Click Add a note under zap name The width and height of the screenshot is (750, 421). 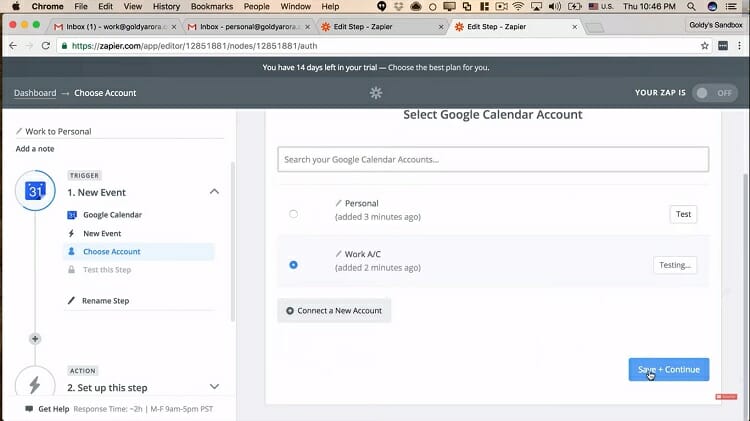point(35,149)
